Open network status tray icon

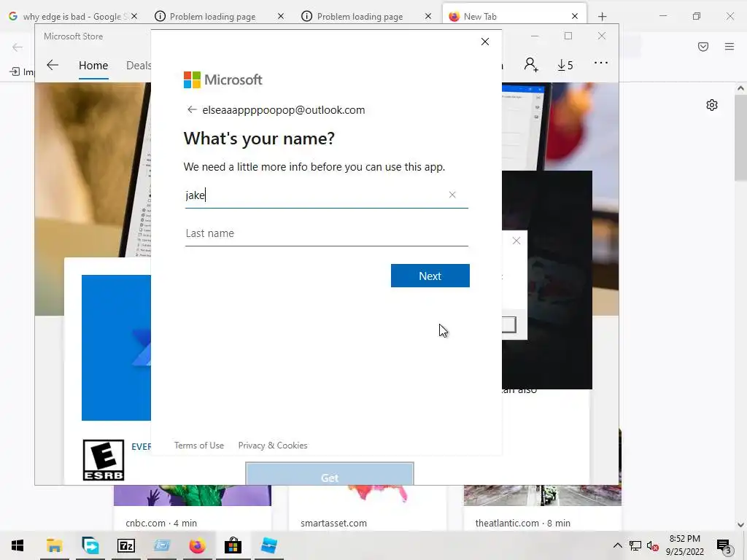(635, 545)
